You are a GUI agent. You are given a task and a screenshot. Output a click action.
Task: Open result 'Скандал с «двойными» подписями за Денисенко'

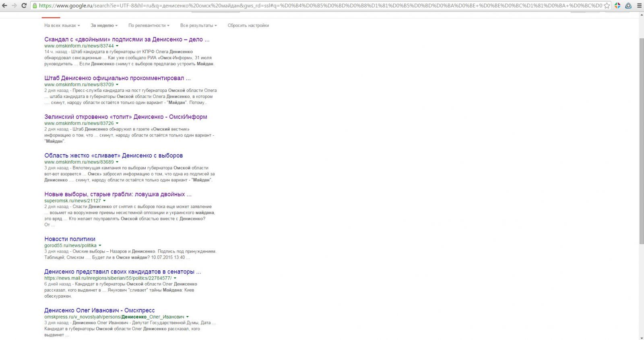point(127,39)
